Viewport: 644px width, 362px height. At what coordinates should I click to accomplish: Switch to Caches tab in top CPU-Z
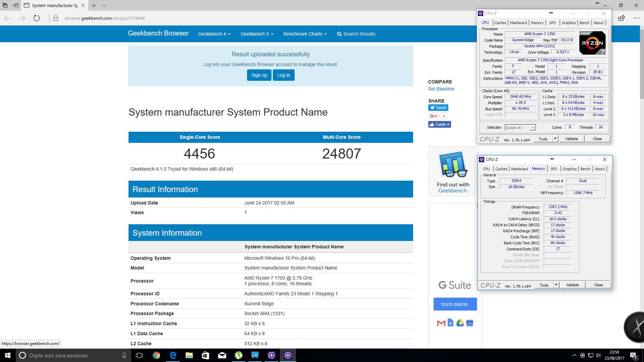(500, 23)
